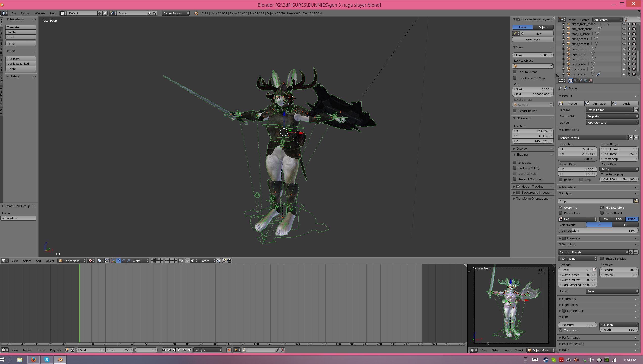Open the Cycles Render engine dropdown
The width and height of the screenshot is (643, 364).
tap(176, 13)
